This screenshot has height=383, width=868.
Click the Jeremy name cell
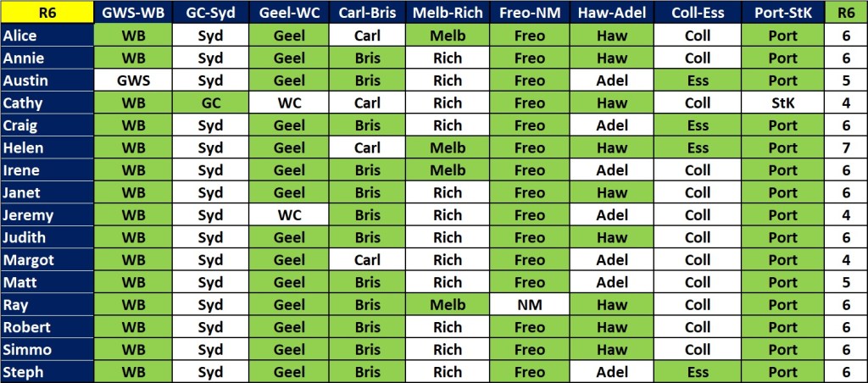pyautogui.click(x=46, y=215)
